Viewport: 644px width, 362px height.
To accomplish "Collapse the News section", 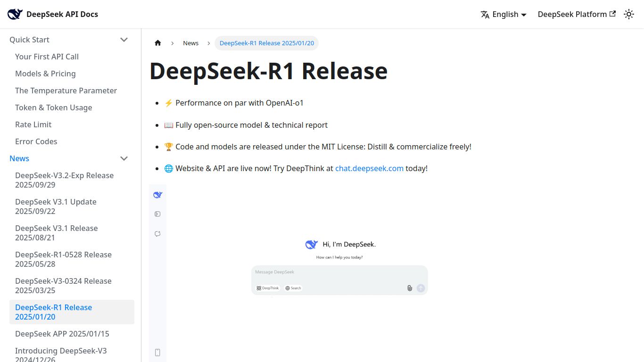I will 124,158.
